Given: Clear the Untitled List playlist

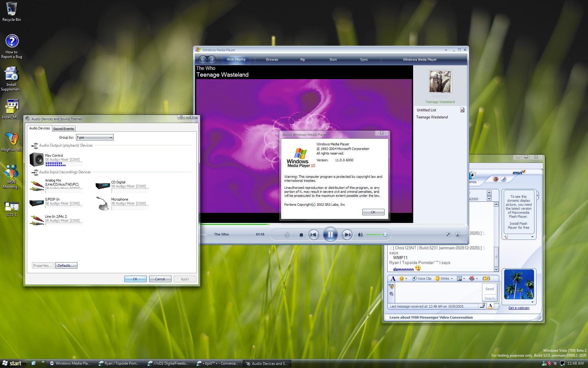Looking at the screenshot, I should 462,110.
